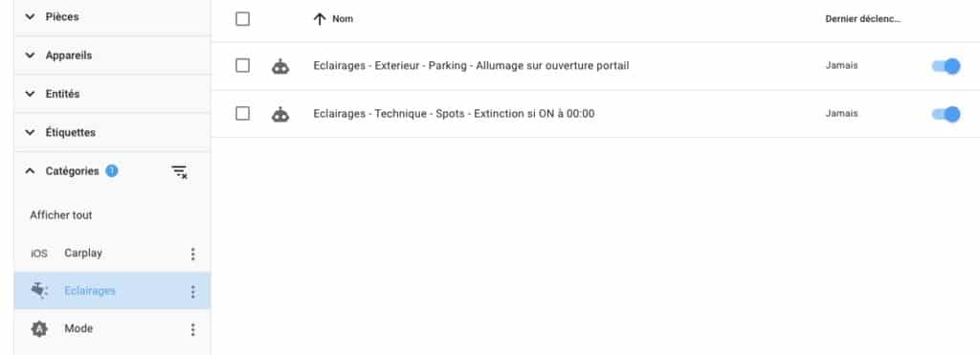Click the Eclairages category light icon

[x=39, y=291]
